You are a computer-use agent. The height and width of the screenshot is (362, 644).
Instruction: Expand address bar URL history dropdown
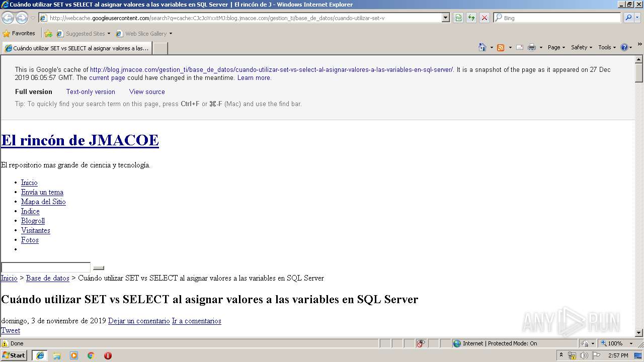coord(445,18)
